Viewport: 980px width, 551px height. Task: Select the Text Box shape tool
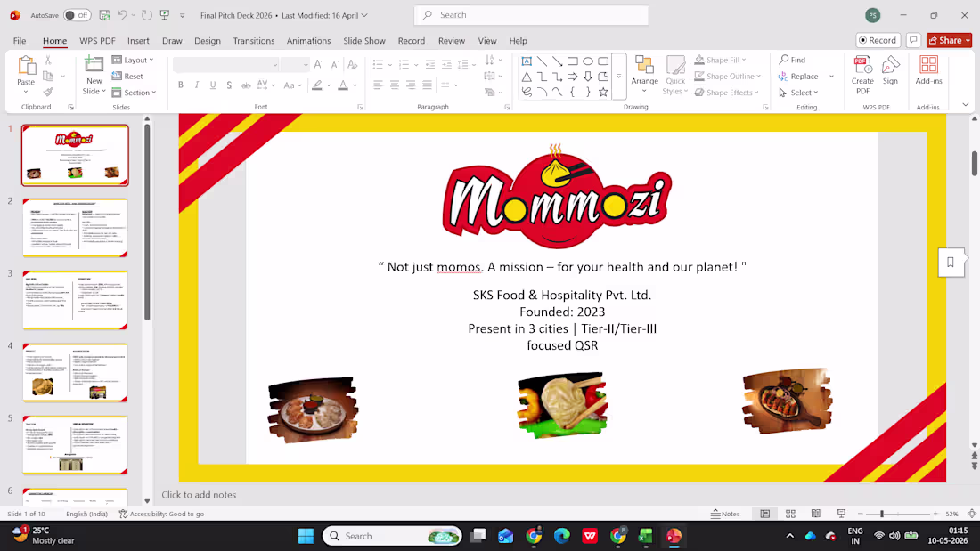[x=527, y=61]
